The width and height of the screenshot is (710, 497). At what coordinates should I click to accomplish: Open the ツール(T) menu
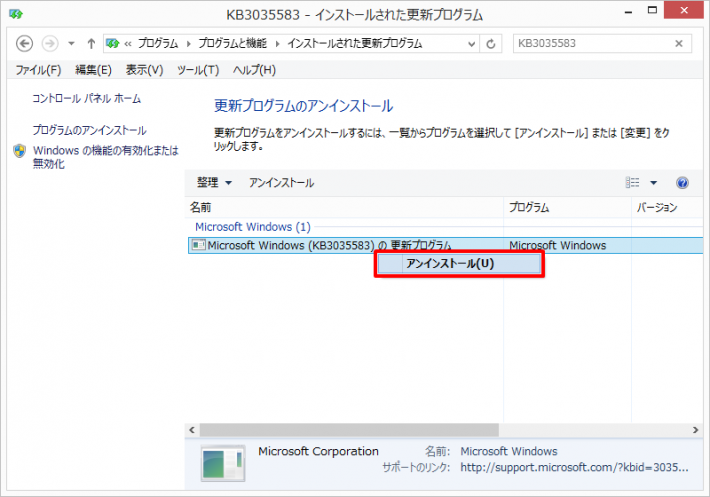(198, 70)
